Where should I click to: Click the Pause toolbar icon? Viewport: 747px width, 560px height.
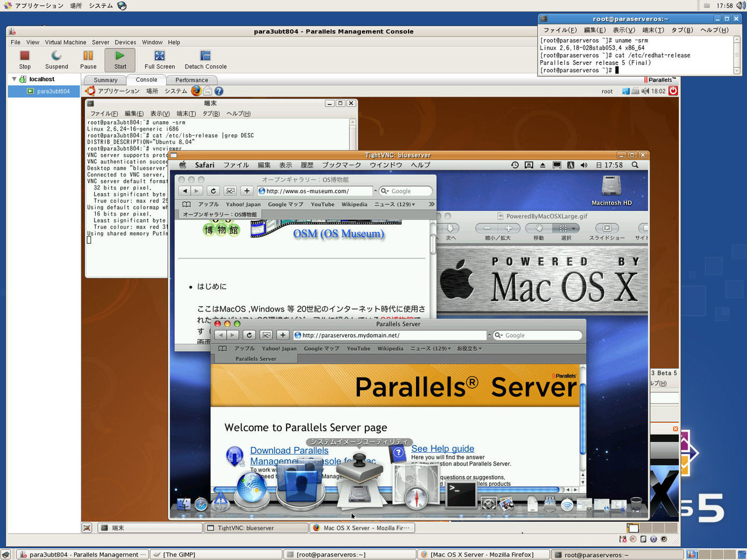point(88,56)
